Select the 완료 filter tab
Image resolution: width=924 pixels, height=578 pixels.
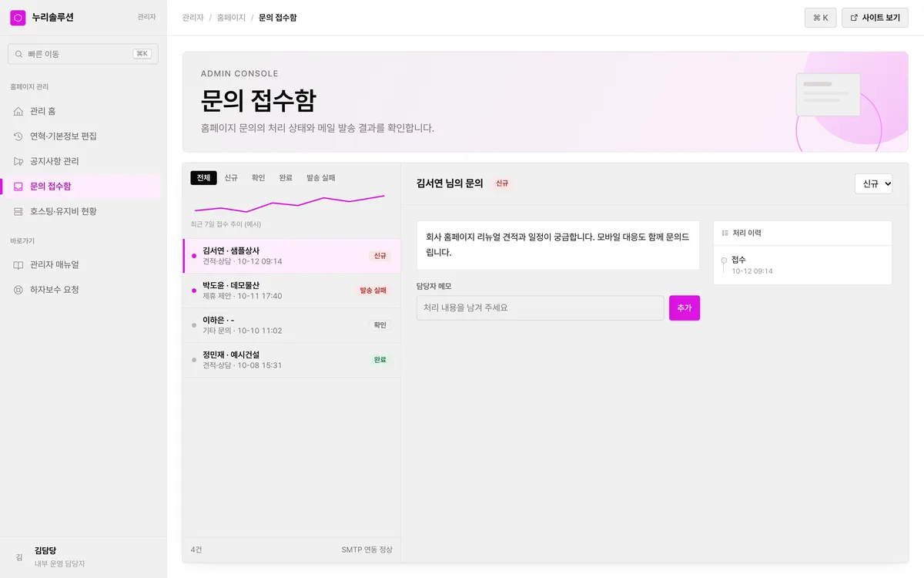pyautogui.click(x=286, y=178)
